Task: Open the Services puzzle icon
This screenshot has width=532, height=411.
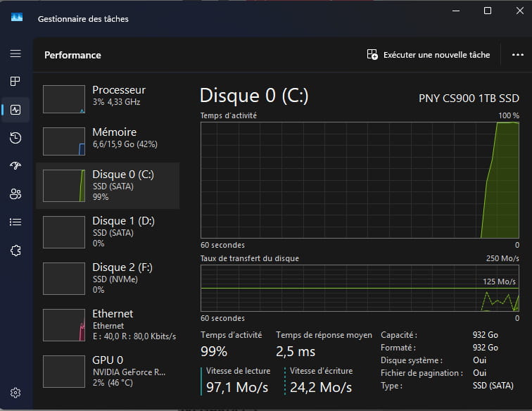Action: coord(15,251)
